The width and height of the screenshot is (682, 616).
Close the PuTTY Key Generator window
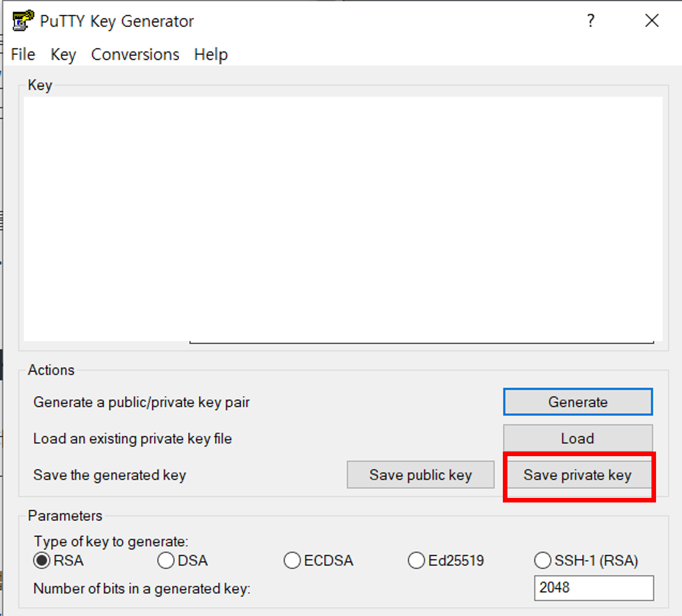pyautogui.click(x=651, y=21)
